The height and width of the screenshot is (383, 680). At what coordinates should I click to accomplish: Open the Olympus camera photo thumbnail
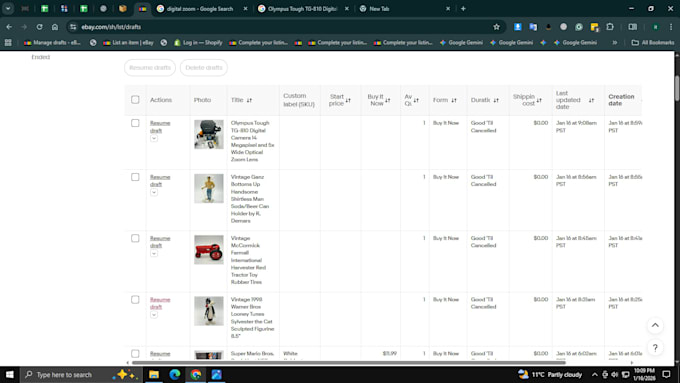click(209, 134)
